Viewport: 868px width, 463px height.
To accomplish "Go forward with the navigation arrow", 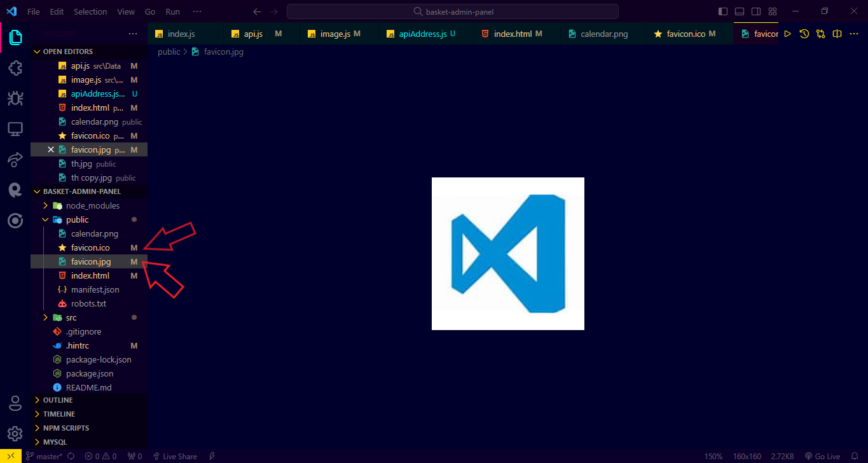I will (273, 11).
